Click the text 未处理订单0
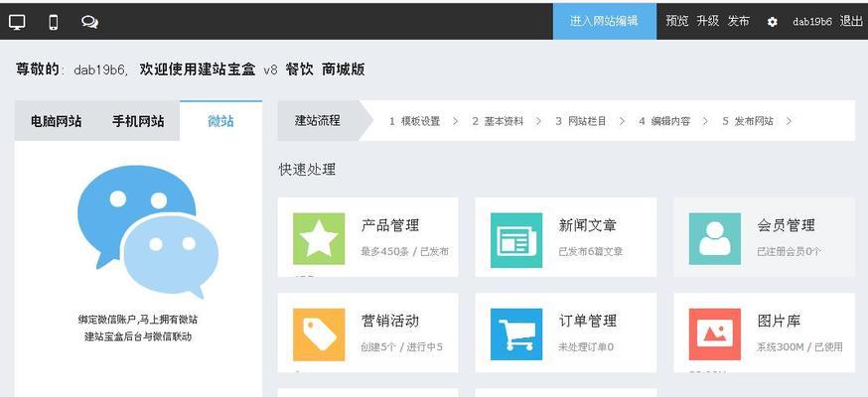868x397 pixels. pos(586,347)
